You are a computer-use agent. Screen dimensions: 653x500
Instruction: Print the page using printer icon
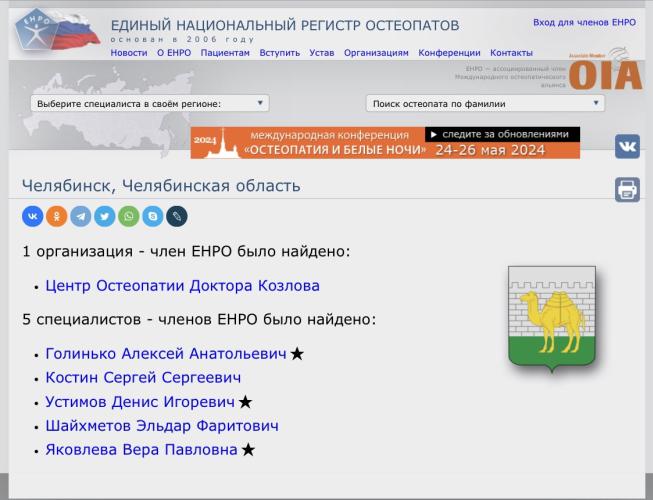pos(627,189)
